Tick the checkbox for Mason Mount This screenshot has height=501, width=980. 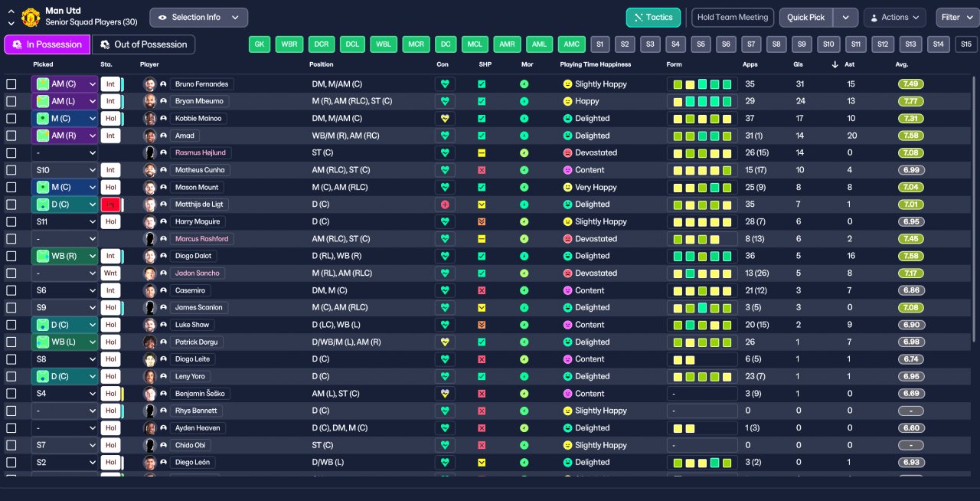tap(11, 187)
